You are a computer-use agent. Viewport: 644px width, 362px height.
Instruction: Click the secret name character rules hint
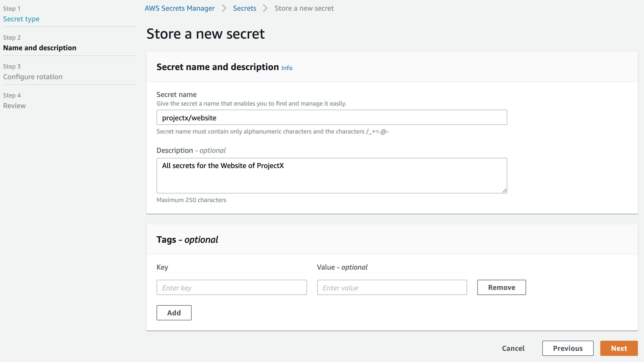click(x=272, y=131)
